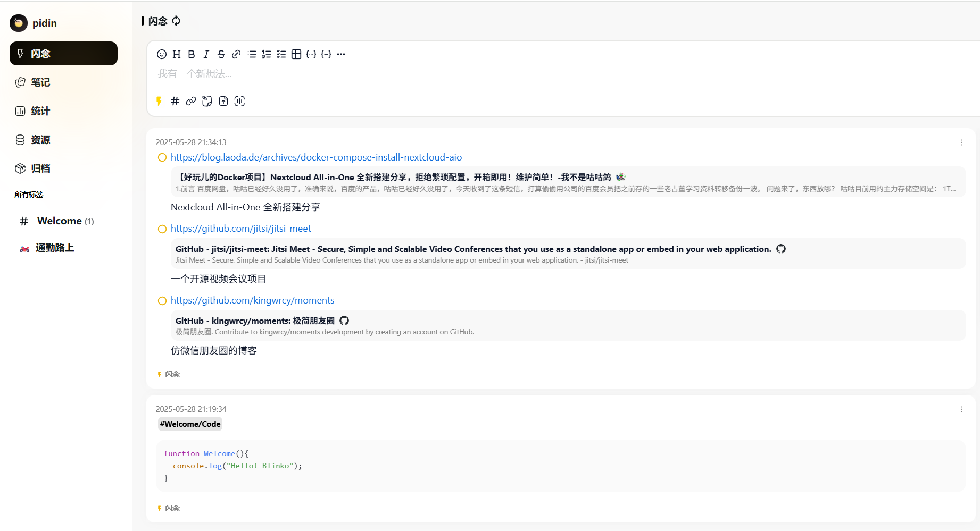Open options menu for 21:19:34 note
Screen dimensions: 980x531
[x=961, y=409]
